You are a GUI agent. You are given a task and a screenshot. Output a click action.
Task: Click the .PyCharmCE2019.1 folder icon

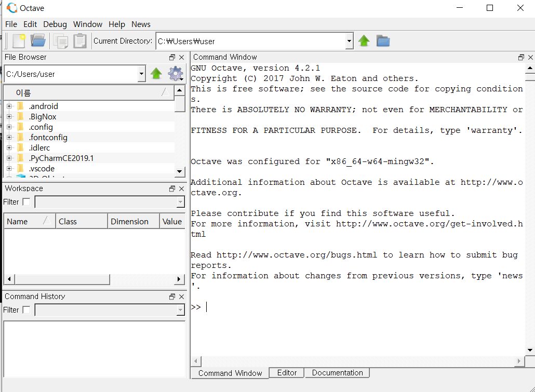20,158
